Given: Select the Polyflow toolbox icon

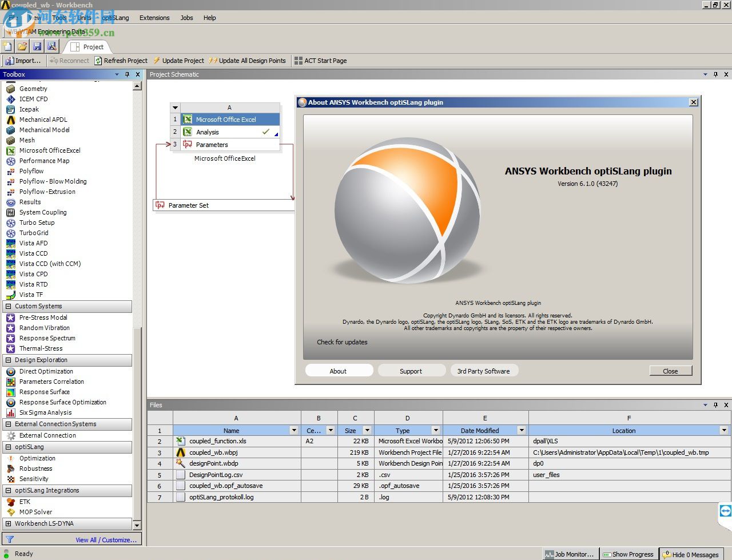Looking at the screenshot, I should [x=11, y=171].
